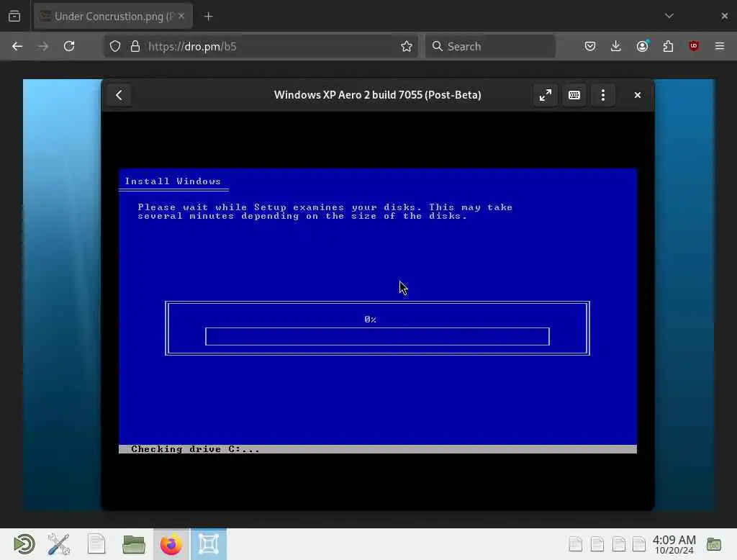Screen dimensions: 737x560
Task: Open the uBlock Origin extension icon
Action: [x=694, y=46]
